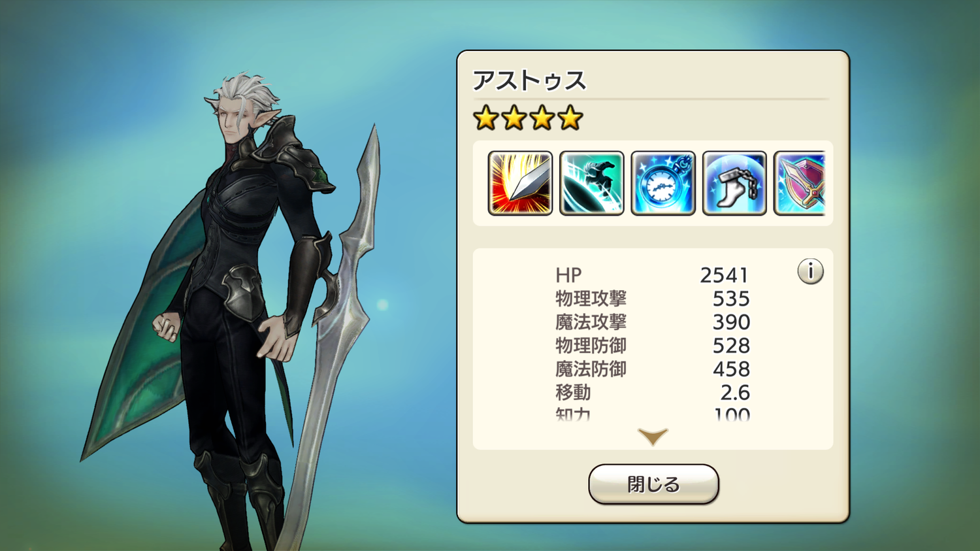Viewport: 980px width, 551px height.
Task: Select the shield emblem skill icon
Action: click(x=800, y=183)
